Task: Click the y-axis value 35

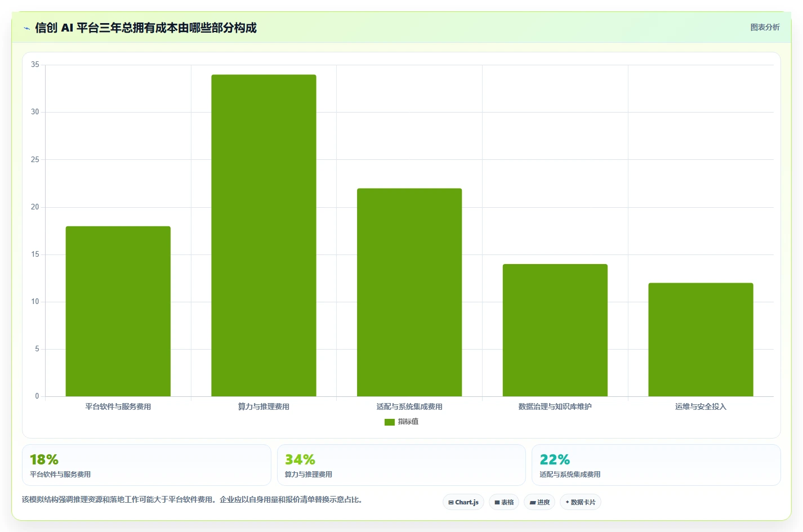Action: [35, 65]
